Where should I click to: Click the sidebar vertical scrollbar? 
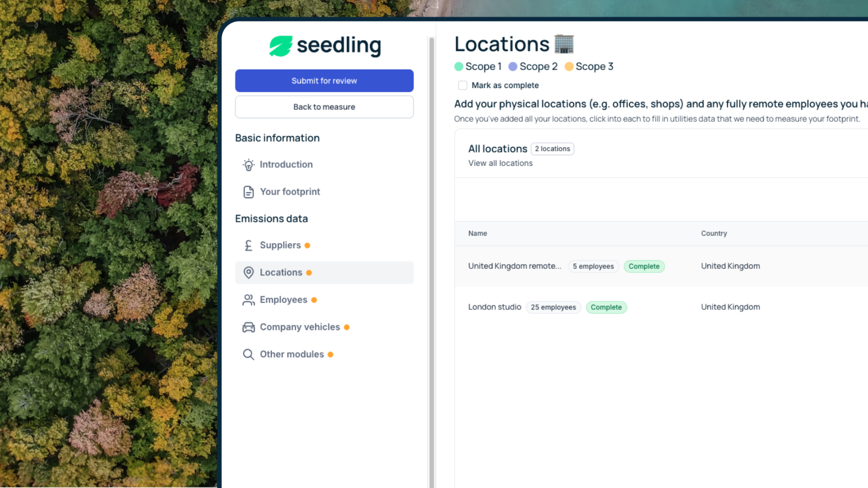431,226
